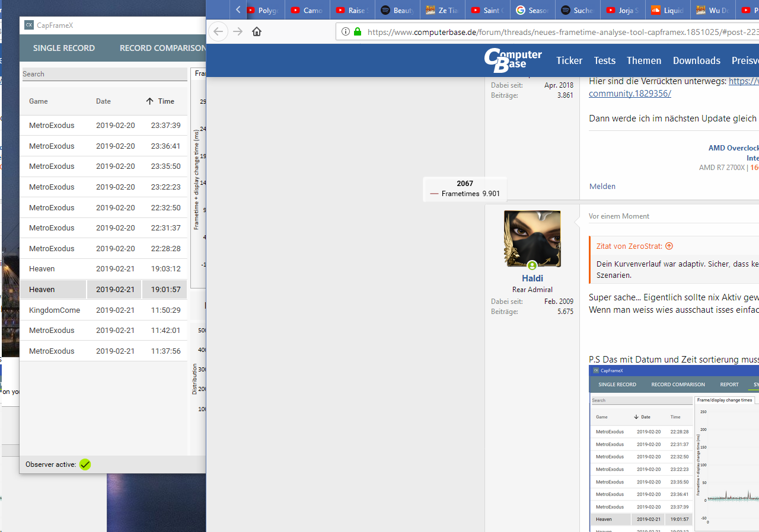This screenshot has height=532, width=759.
Task: Switch to the Carno YouTube tab
Action: (x=307, y=10)
